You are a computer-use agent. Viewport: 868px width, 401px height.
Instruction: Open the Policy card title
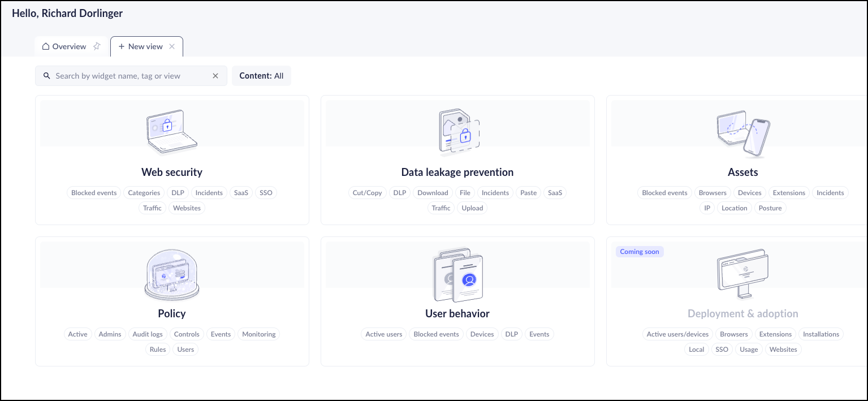[172, 313]
